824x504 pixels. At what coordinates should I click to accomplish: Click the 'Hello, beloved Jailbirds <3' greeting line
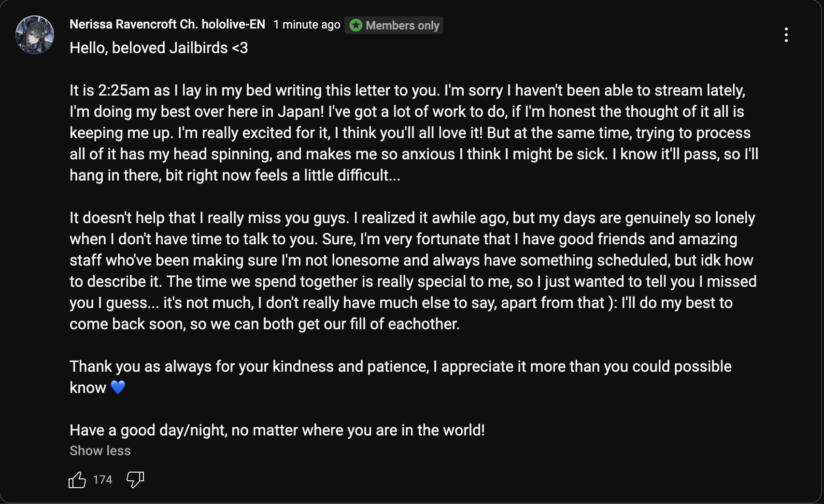[158, 48]
